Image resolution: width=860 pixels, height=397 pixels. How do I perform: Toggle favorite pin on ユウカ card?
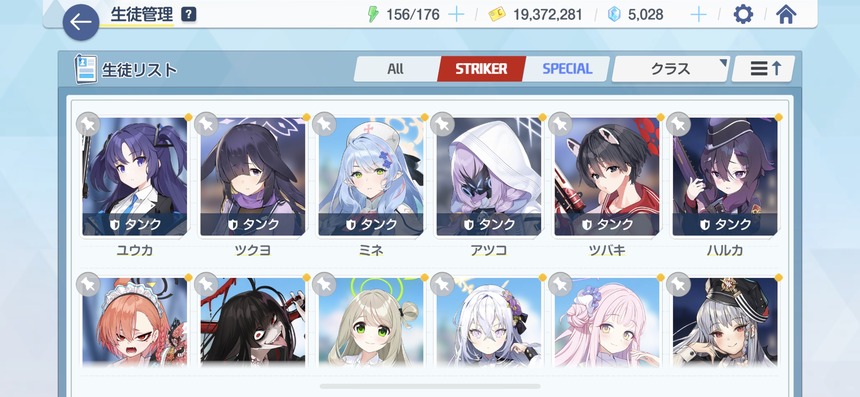coord(88,124)
